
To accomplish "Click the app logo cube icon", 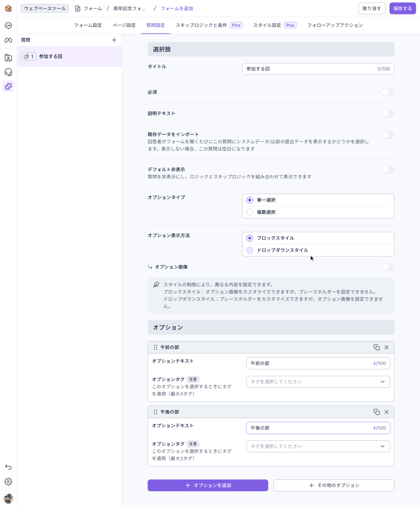I will pos(8,9).
